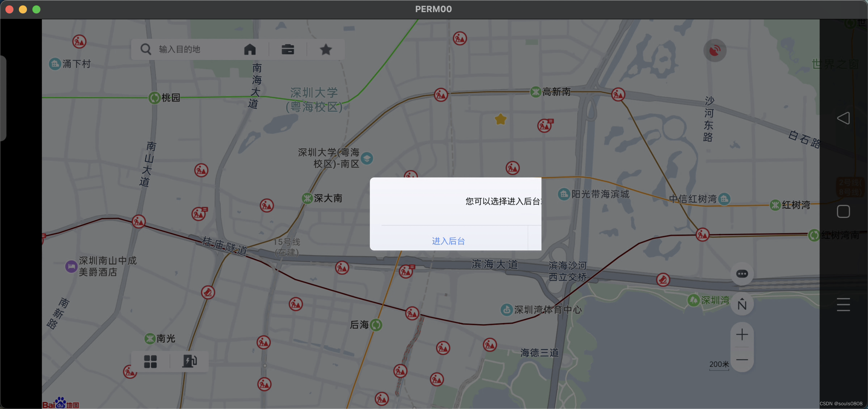Image resolution: width=868 pixels, height=409 pixels.
Task: Tap the 南山大道 road label
Action: pyautogui.click(x=147, y=164)
